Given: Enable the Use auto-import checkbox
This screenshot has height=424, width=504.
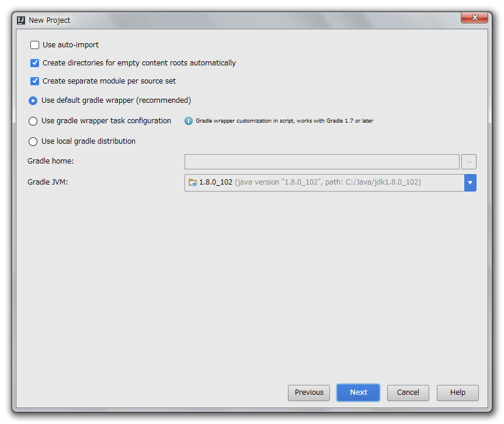Looking at the screenshot, I should [34, 45].
